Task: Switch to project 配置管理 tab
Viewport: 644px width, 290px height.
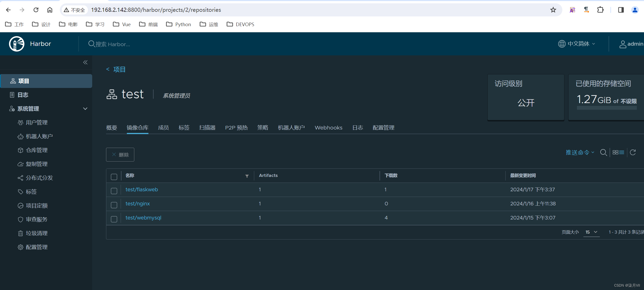Action: (383, 128)
